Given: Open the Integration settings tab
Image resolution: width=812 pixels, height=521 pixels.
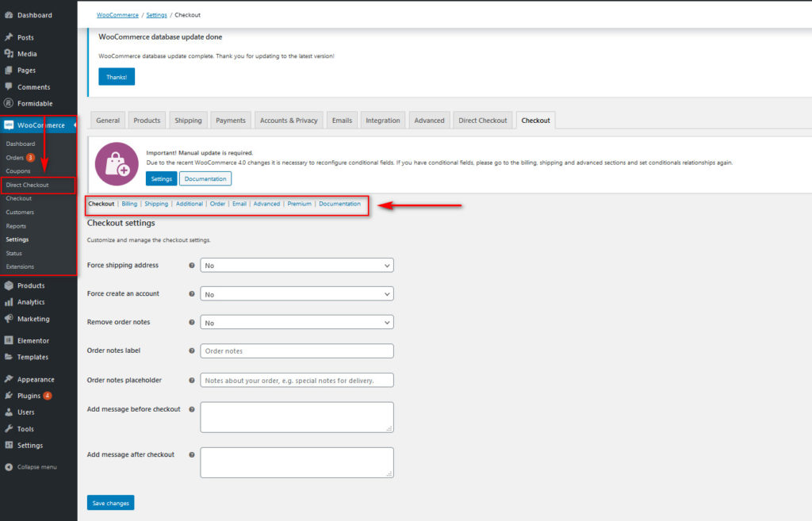Looking at the screenshot, I should 383,121.
